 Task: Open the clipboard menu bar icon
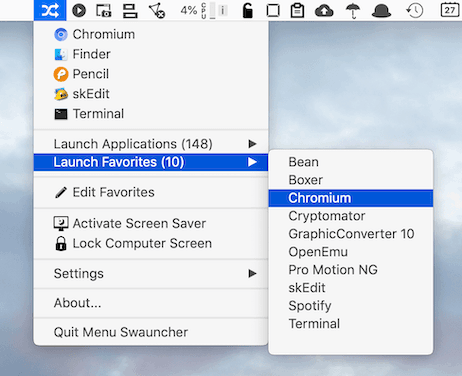click(297, 10)
